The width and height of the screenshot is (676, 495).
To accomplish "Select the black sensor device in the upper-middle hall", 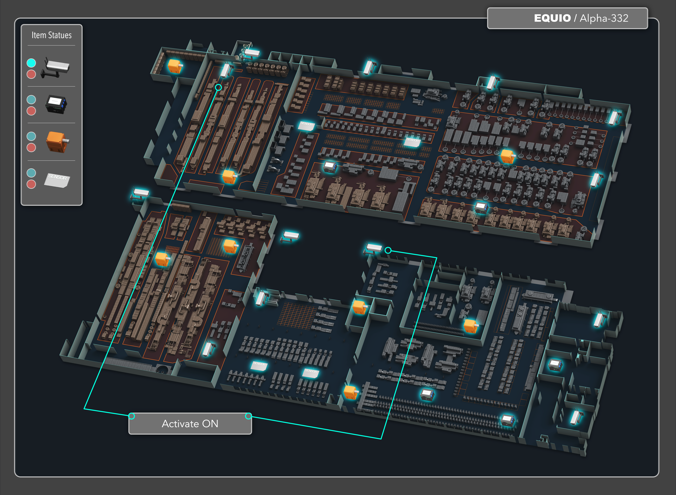I will point(330,166).
